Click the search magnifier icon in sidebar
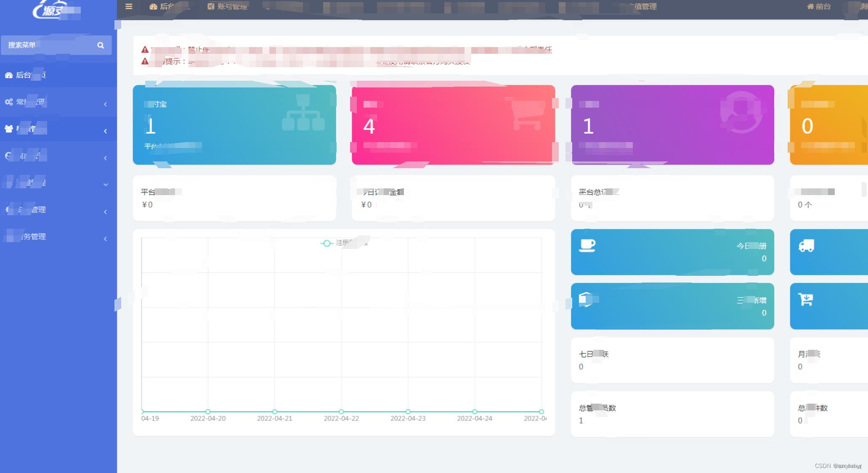 click(101, 45)
